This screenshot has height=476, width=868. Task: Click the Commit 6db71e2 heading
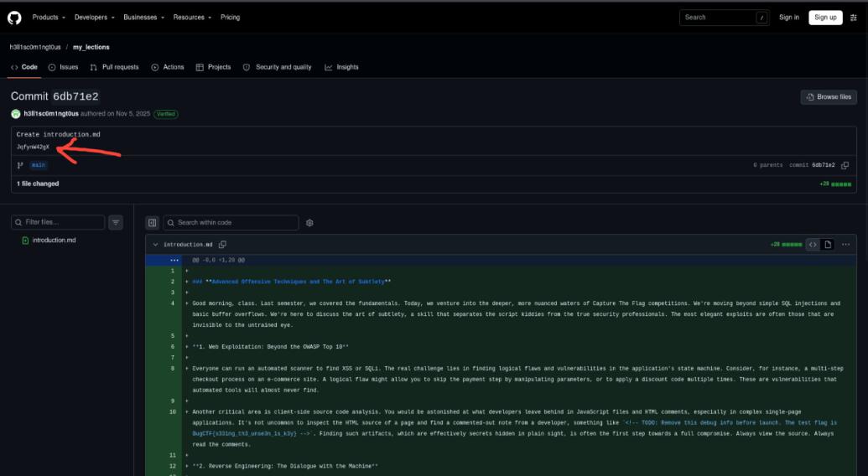[55, 96]
